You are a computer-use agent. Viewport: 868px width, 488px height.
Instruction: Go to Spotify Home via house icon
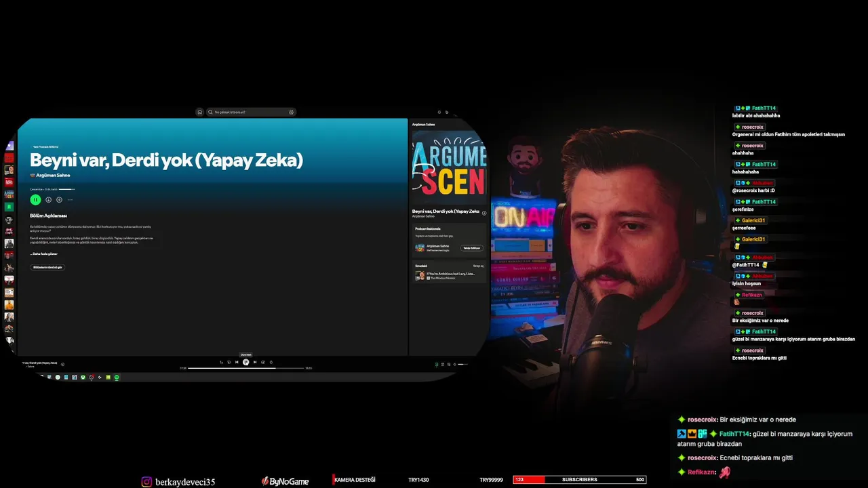(x=199, y=112)
